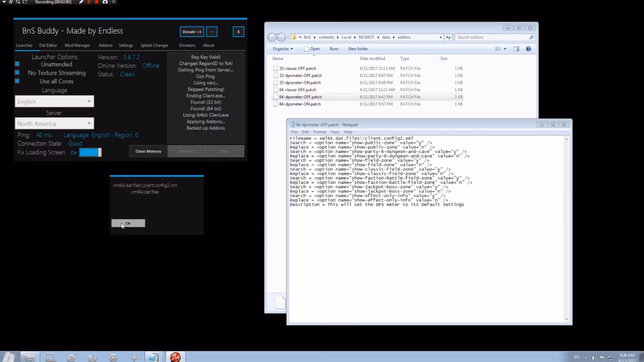This screenshot has width=644, height=362.
Task: Take a snapshot with the camera icon
Action: [105, 2]
